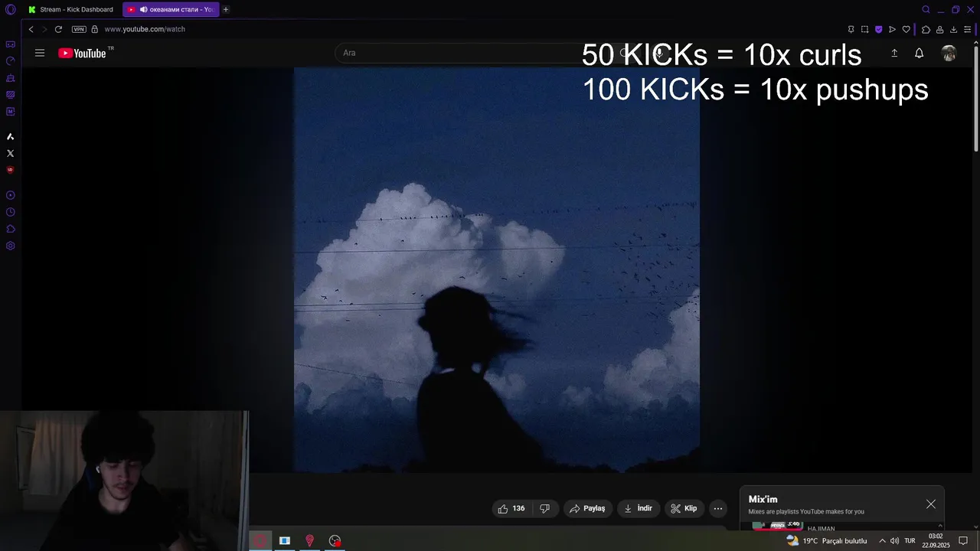
Task: Open the Opera GX menu logo
Action: (x=11, y=9)
